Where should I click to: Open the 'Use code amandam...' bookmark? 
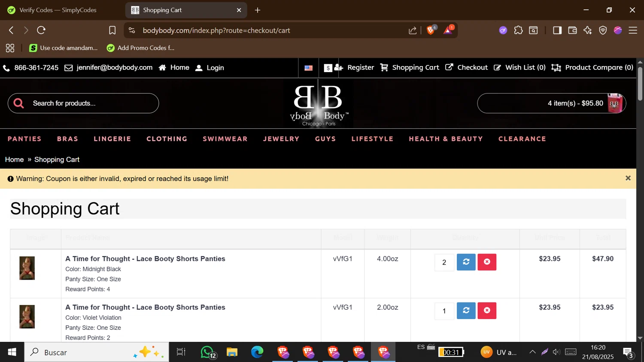(64, 48)
